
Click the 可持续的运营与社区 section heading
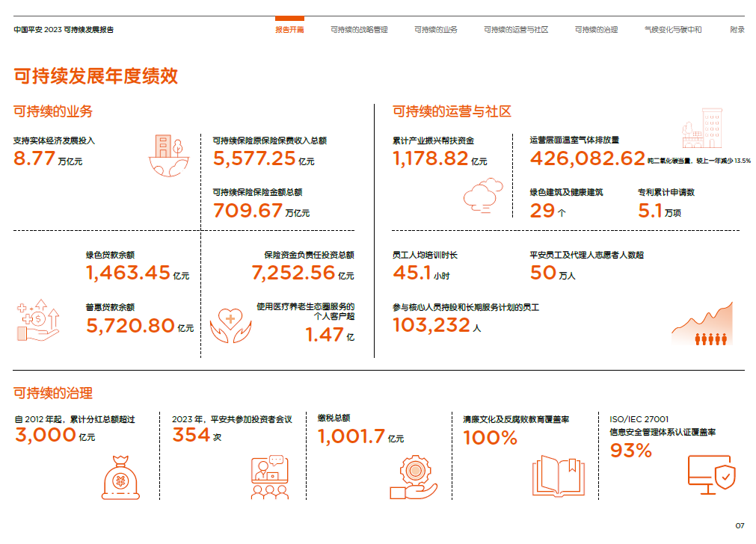point(452,111)
